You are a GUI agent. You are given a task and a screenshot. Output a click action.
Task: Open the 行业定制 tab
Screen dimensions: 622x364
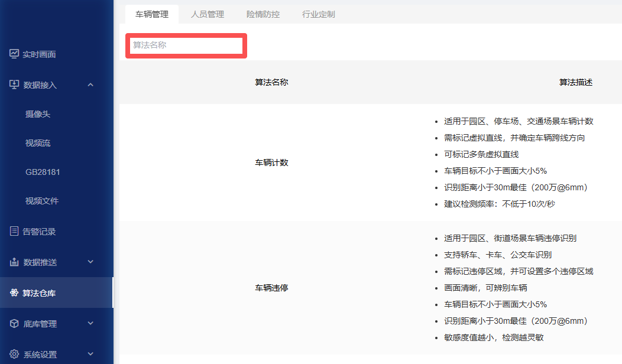[x=319, y=14]
